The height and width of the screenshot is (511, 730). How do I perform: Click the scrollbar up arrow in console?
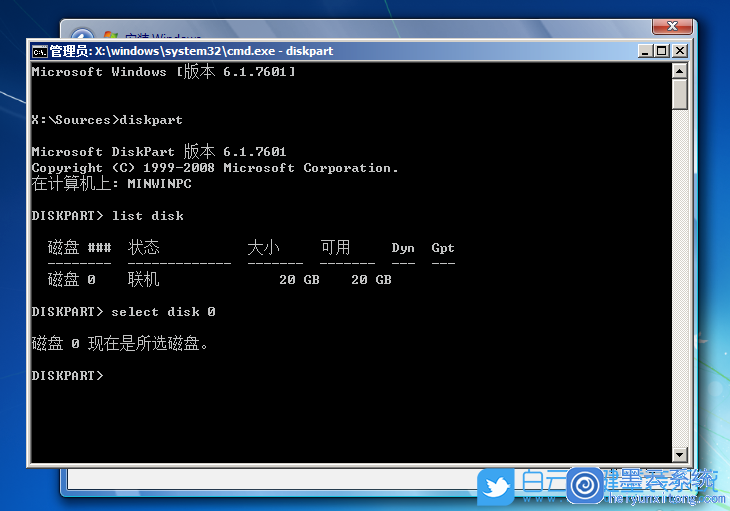[680, 71]
